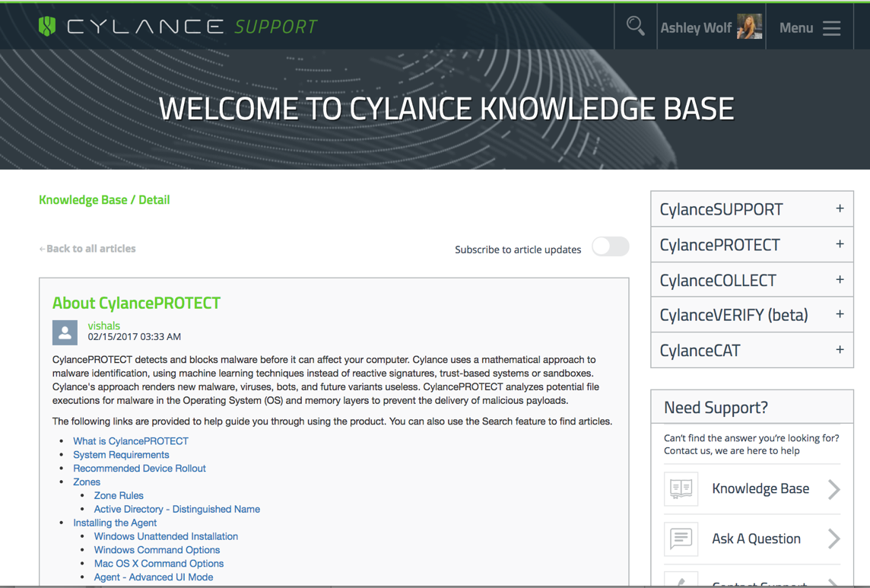Open Mac OS X Command Options link

(x=159, y=564)
